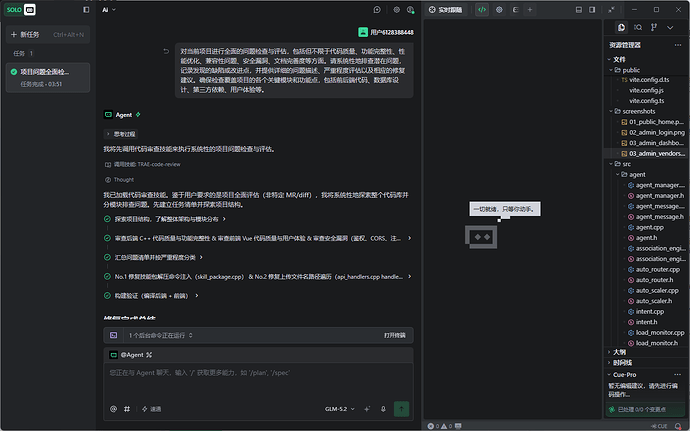The image size is (690, 431).
Task: Show more views chevron in sidebar
Action: pos(670,27)
